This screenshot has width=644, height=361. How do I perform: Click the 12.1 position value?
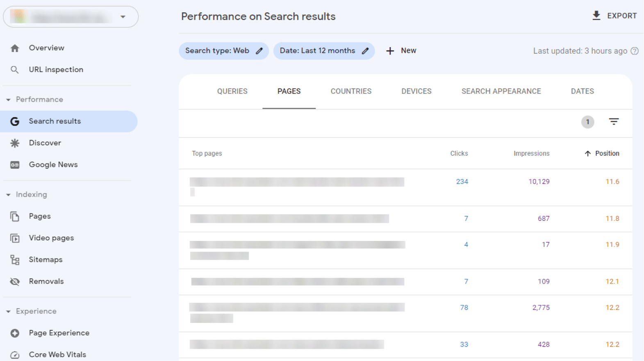pyautogui.click(x=612, y=282)
